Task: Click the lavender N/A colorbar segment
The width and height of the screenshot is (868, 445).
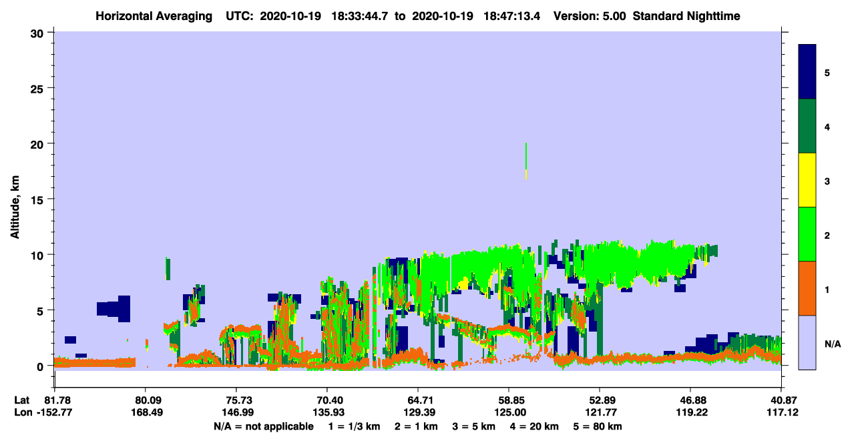Action: coord(807,342)
